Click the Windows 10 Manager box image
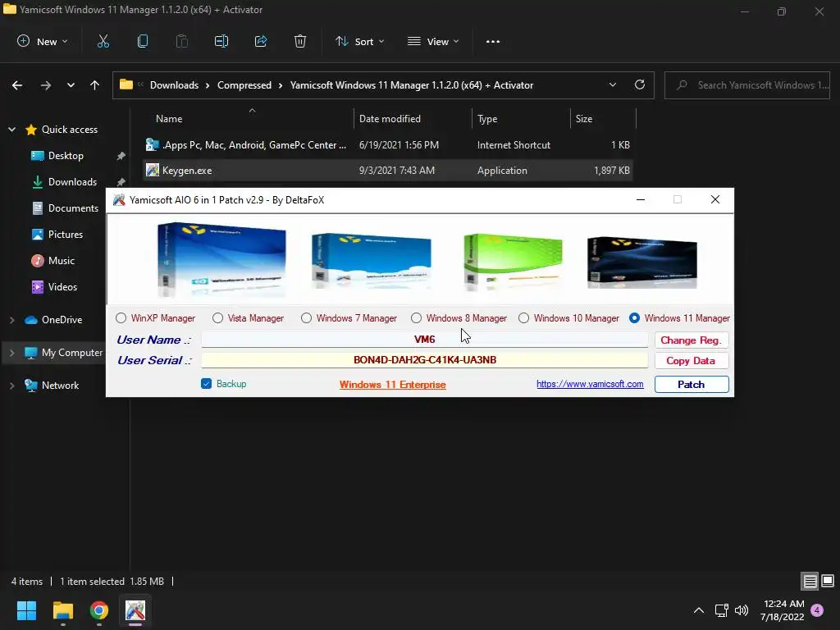Image resolution: width=840 pixels, height=630 pixels. pos(221,259)
